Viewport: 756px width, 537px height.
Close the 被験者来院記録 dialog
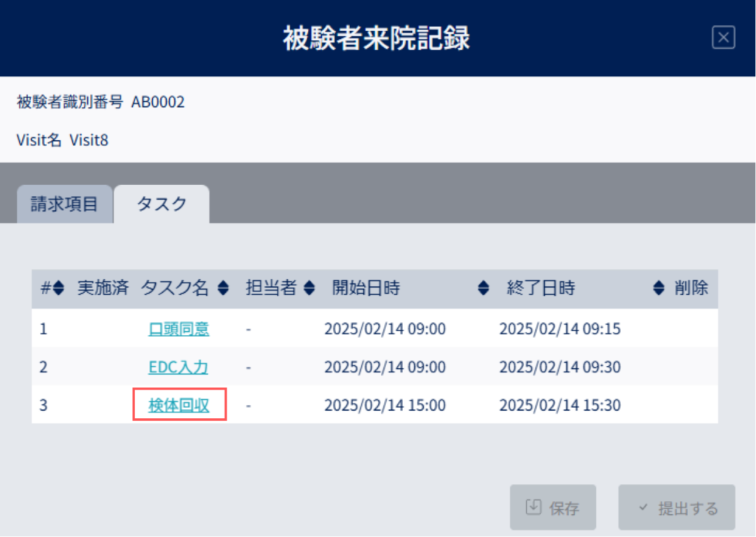click(x=724, y=38)
